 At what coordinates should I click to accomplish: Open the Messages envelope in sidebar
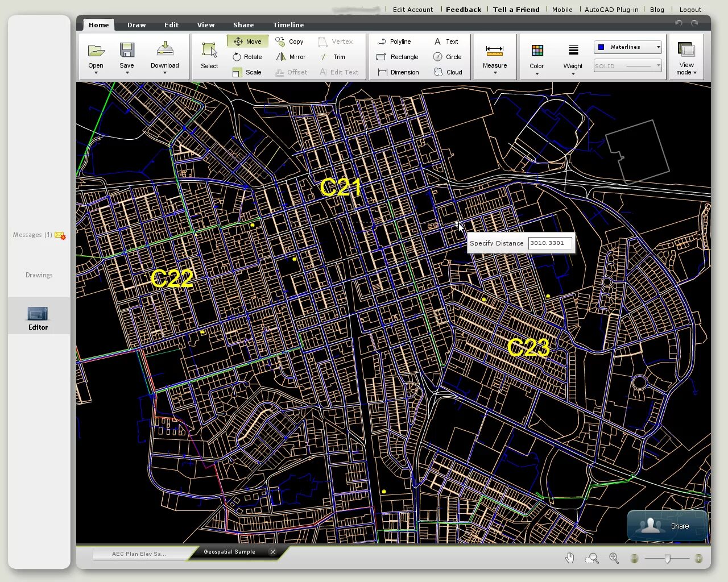tap(60, 235)
